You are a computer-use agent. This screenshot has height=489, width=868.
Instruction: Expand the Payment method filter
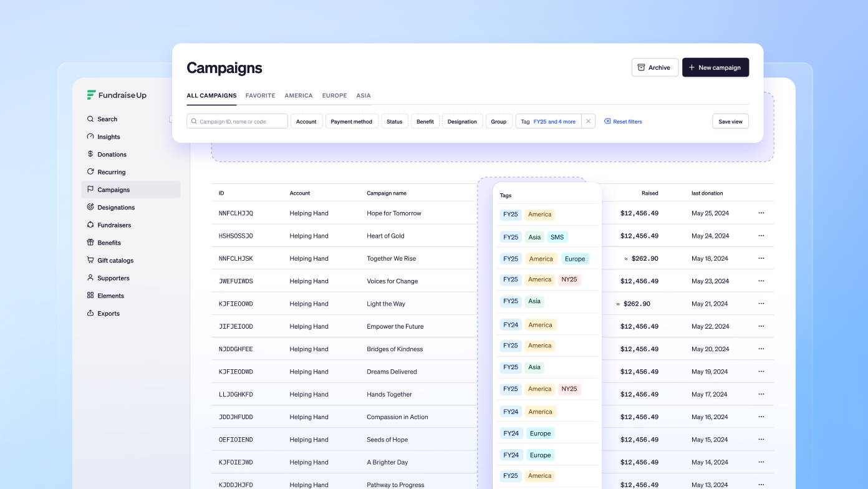(x=351, y=122)
